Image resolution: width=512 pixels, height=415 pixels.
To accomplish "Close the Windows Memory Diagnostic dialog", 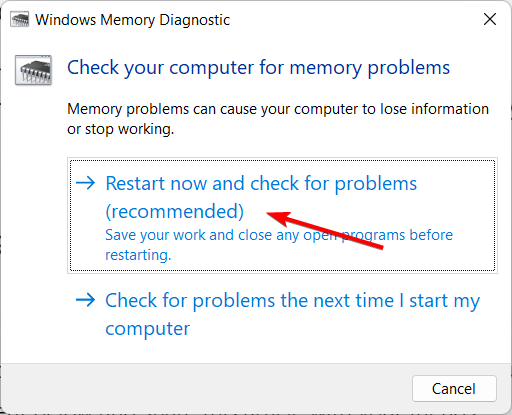I will tap(490, 19).
